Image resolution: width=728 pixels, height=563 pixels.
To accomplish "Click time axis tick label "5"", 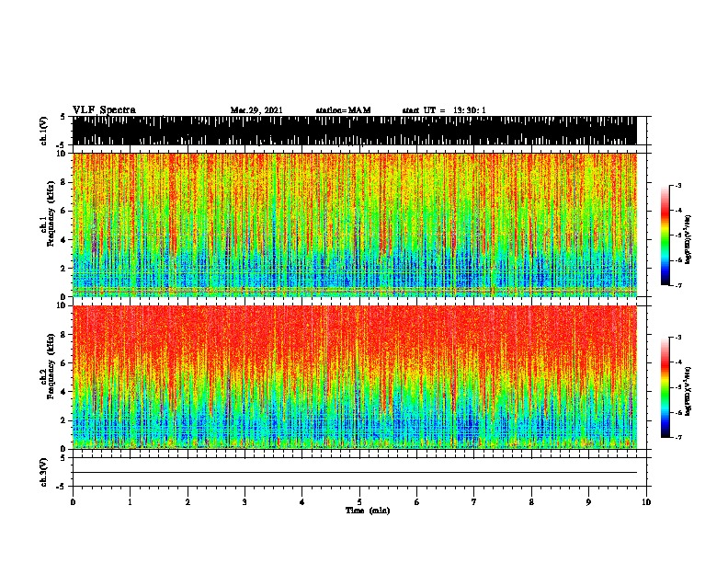I will [x=359, y=501].
